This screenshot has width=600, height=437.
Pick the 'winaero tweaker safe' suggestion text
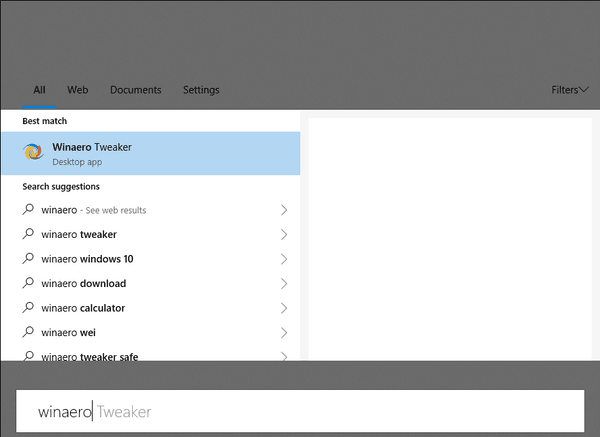click(90, 357)
